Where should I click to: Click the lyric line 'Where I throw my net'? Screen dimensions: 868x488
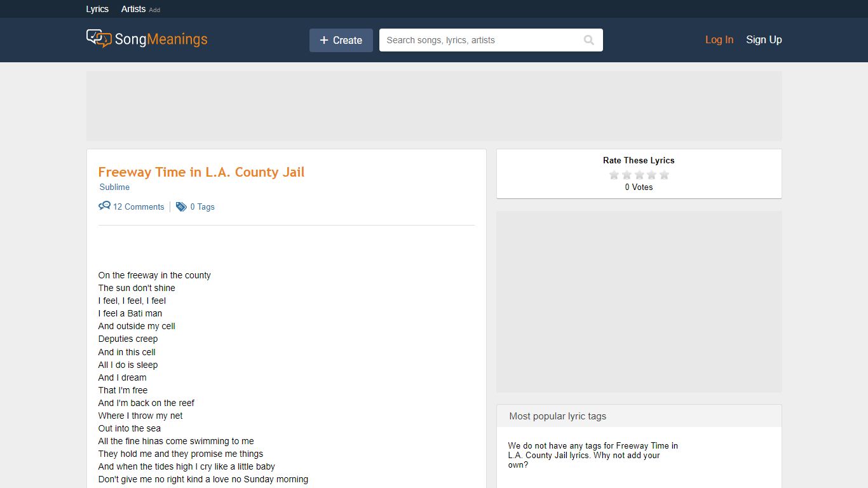(140, 416)
